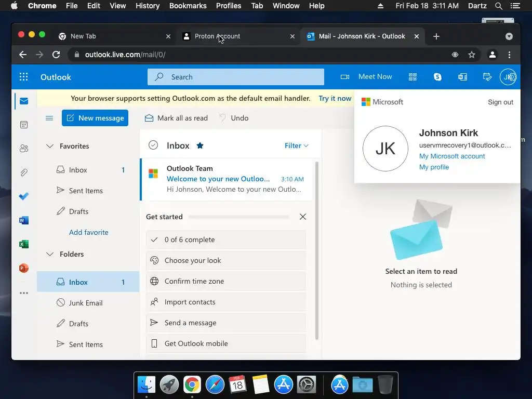Click the JK account avatar in header

tap(508, 77)
